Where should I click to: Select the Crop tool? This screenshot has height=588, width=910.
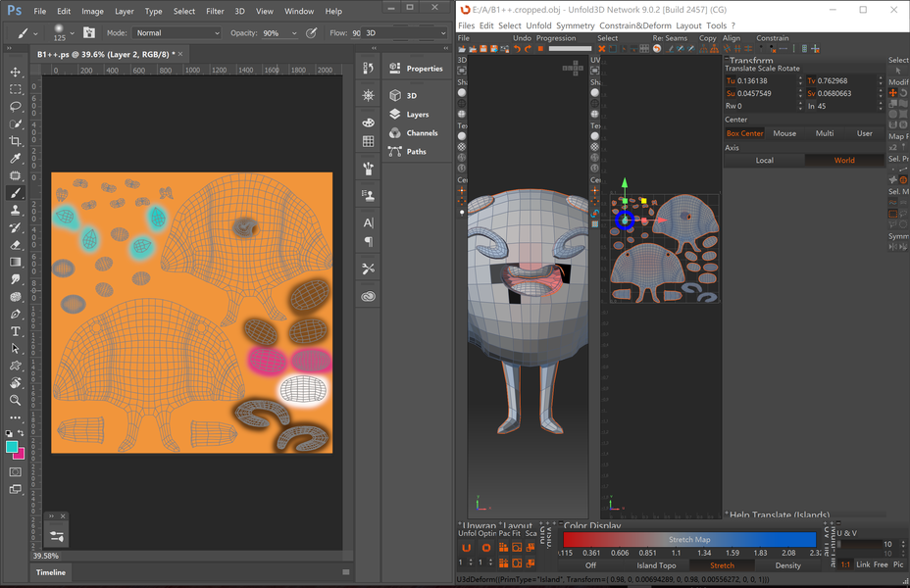pyautogui.click(x=16, y=141)
